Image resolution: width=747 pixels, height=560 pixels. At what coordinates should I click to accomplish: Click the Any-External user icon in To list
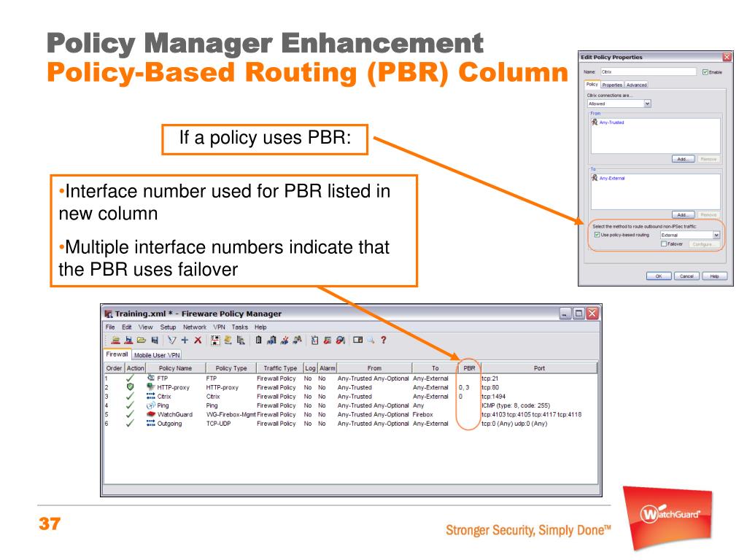pos(595,178)
